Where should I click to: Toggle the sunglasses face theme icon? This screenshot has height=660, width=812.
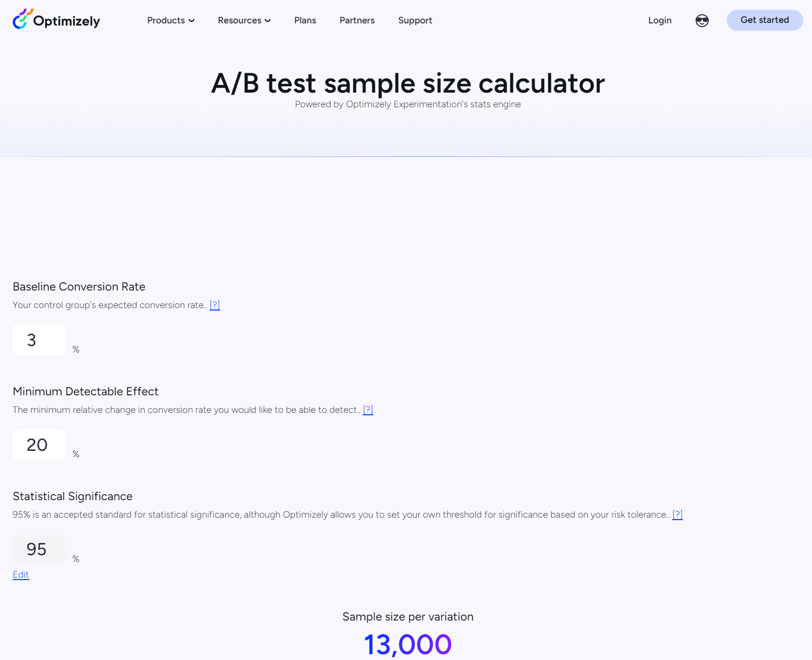[x=702, y=20]
